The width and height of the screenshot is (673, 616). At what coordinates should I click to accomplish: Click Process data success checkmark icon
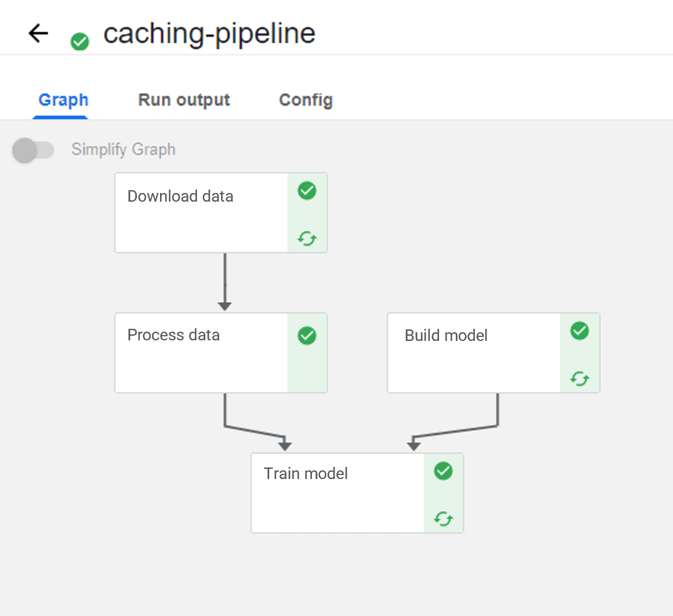point(307,336)
